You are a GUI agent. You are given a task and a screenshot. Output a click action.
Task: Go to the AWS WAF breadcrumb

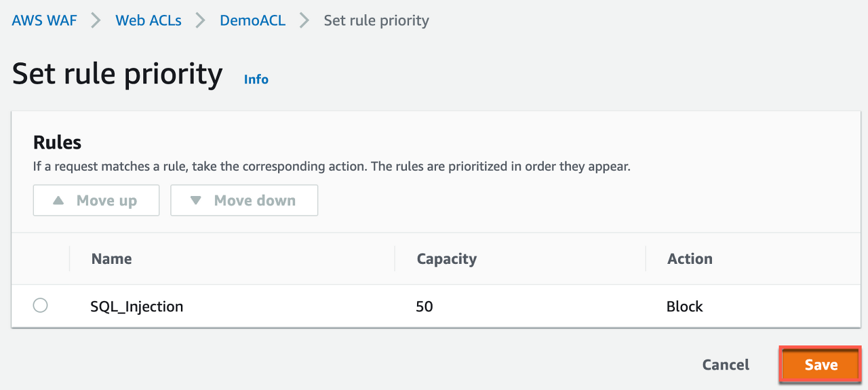pos(44,20)
